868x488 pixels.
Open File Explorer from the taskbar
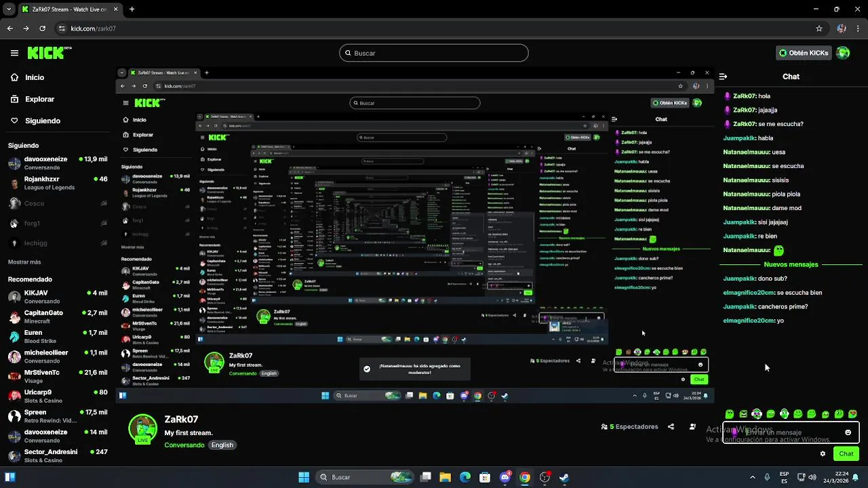point(445,477)
